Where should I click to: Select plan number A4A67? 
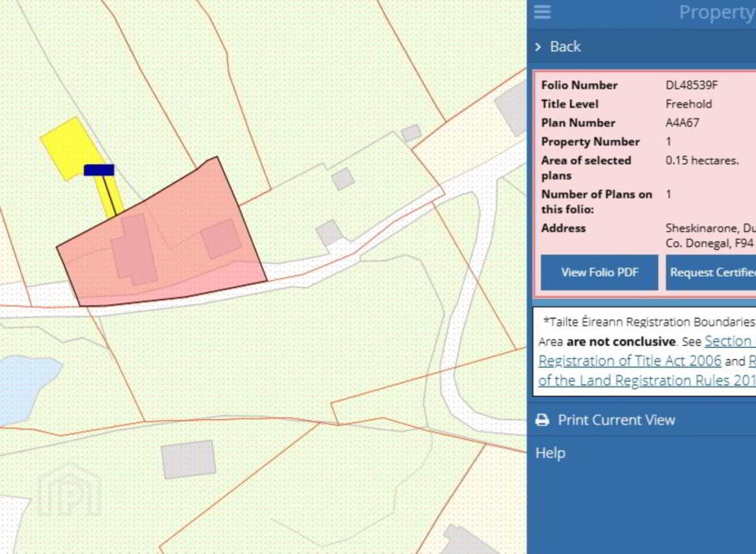[682, 123]
